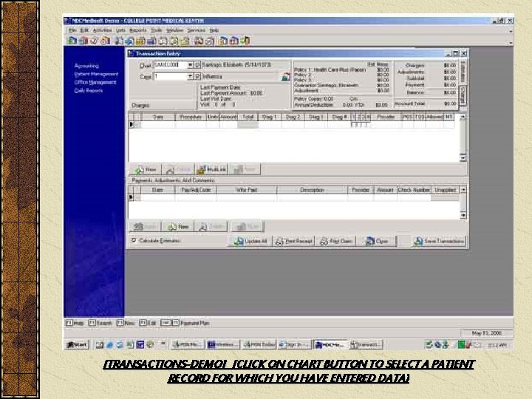Image resolution: width=532 pixels, height=399 pixels.
Task: Open the Reports menu
Action: (137, 30)
